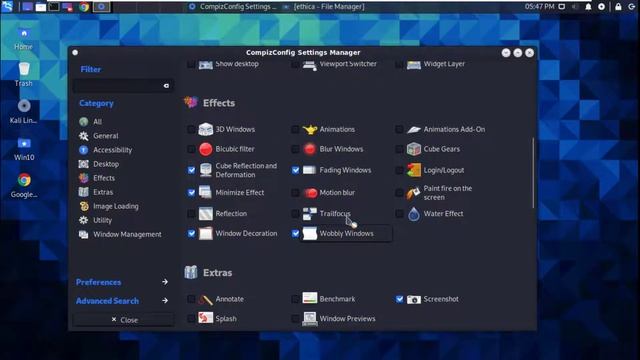Open the Trailfocus plugin icon
Viewport: 640px width, 360px height.
(309, 213)
